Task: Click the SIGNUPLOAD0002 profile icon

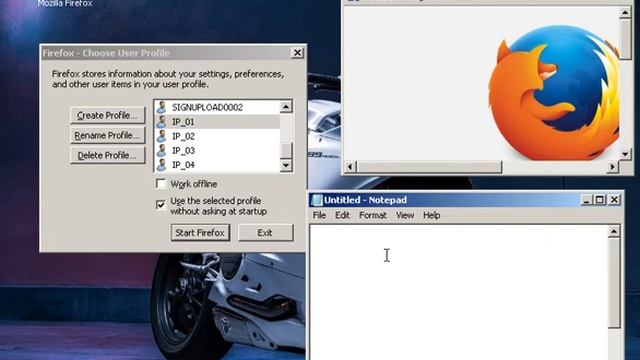Action: click(162, 107)
